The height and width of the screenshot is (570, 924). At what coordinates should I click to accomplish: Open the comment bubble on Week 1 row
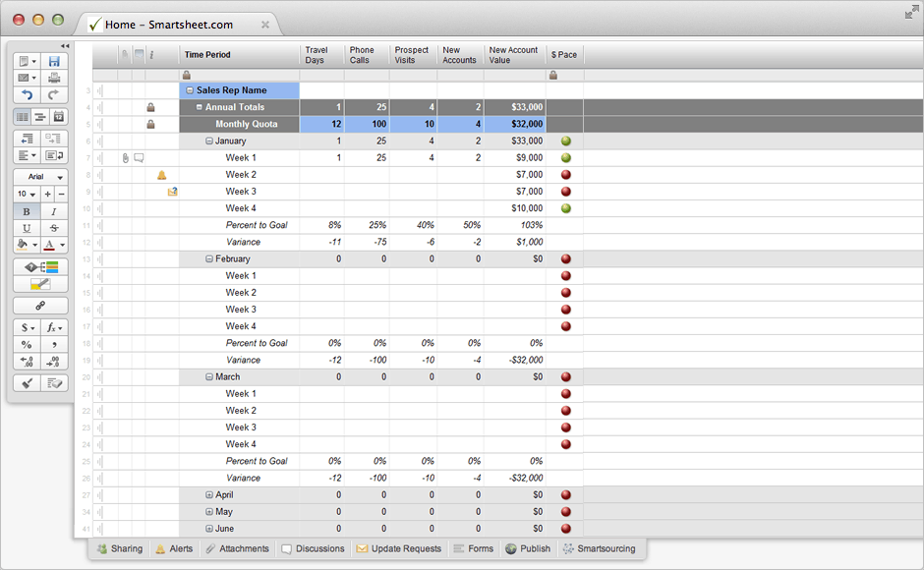click(138, 157)
